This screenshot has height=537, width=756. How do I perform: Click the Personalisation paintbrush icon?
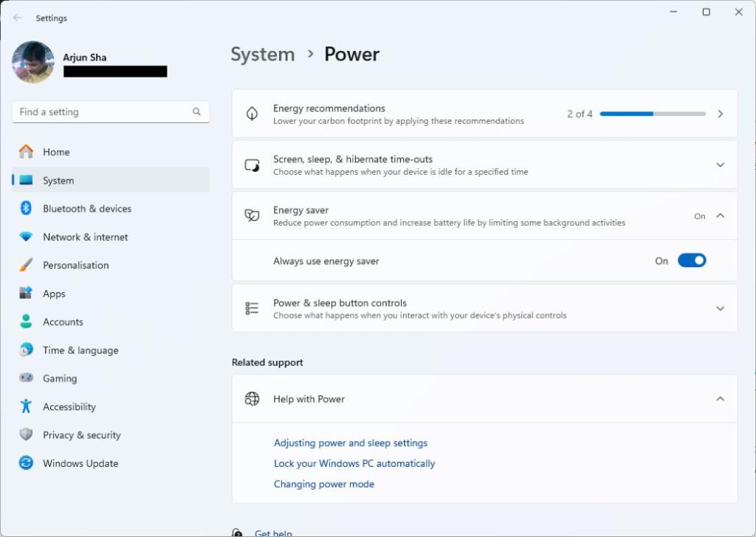(x=26, y=265)
